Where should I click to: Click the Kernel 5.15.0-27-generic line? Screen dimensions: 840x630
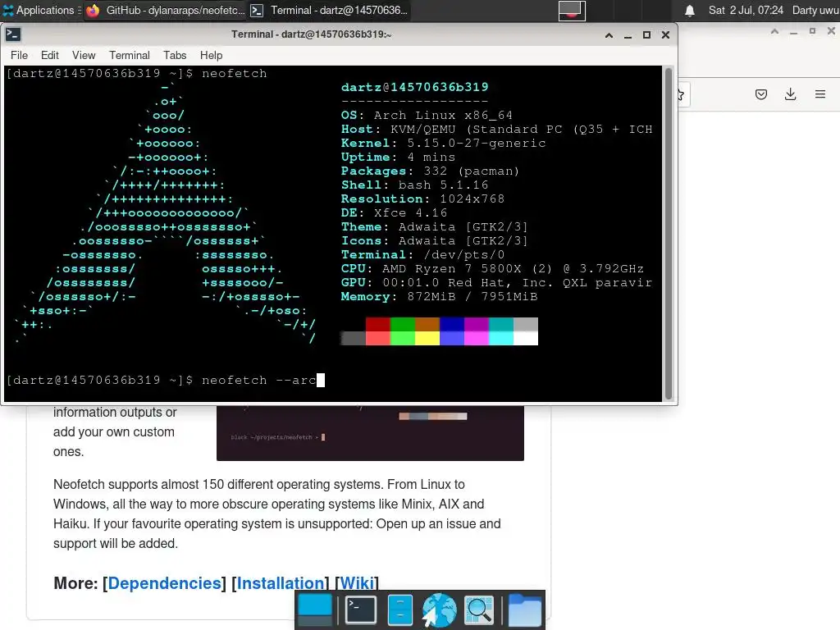click(443, 143)
